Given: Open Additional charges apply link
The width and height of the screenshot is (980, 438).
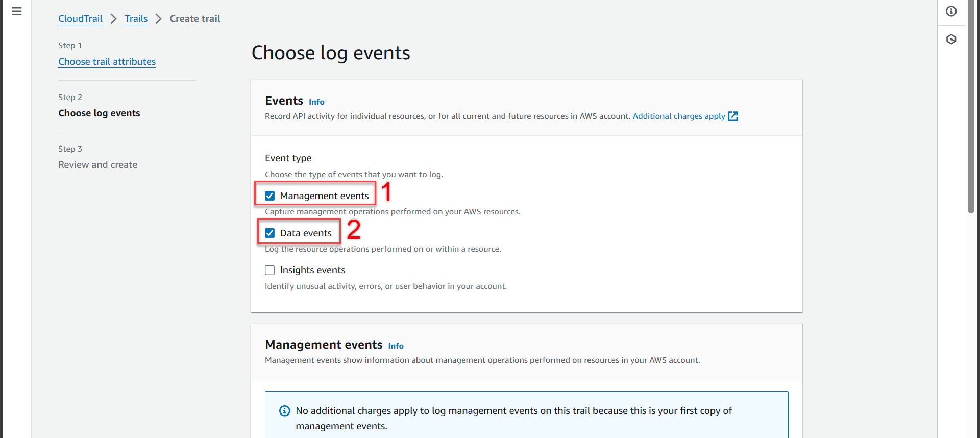Looking at the screenshot, I should tap(679, 116).
